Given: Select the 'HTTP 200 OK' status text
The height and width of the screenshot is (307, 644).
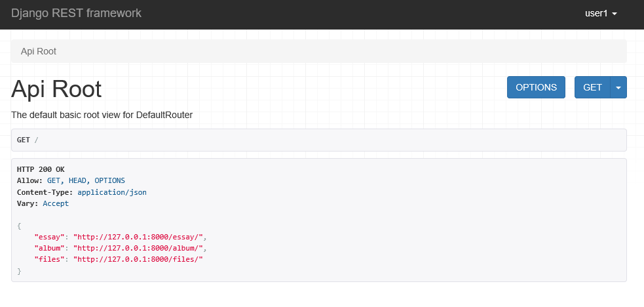Looking at the screenshot, I should click(41, 169).
